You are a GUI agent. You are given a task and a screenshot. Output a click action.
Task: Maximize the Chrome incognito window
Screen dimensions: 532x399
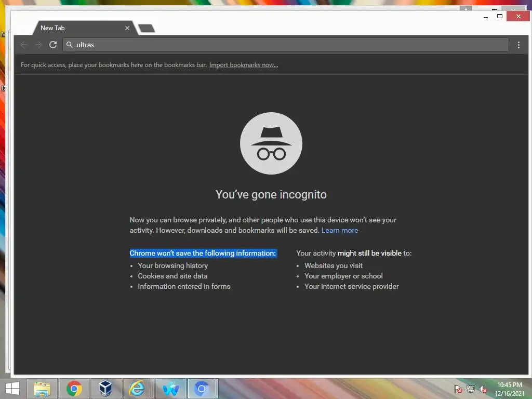point(500,16)
